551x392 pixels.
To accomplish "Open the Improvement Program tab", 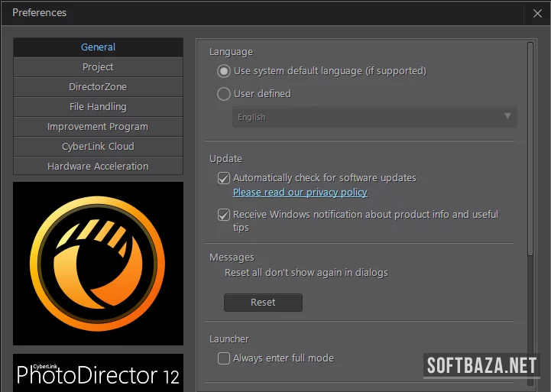I will 98,127.
